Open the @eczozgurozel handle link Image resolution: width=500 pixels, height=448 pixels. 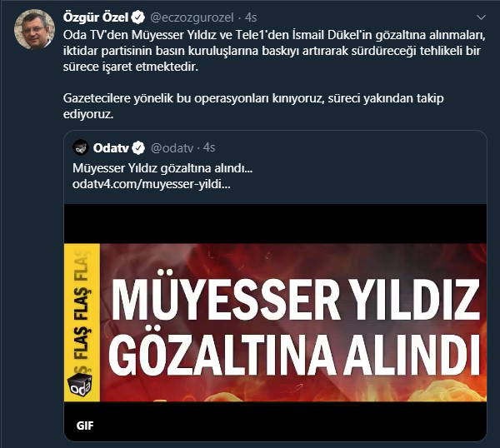192,17
